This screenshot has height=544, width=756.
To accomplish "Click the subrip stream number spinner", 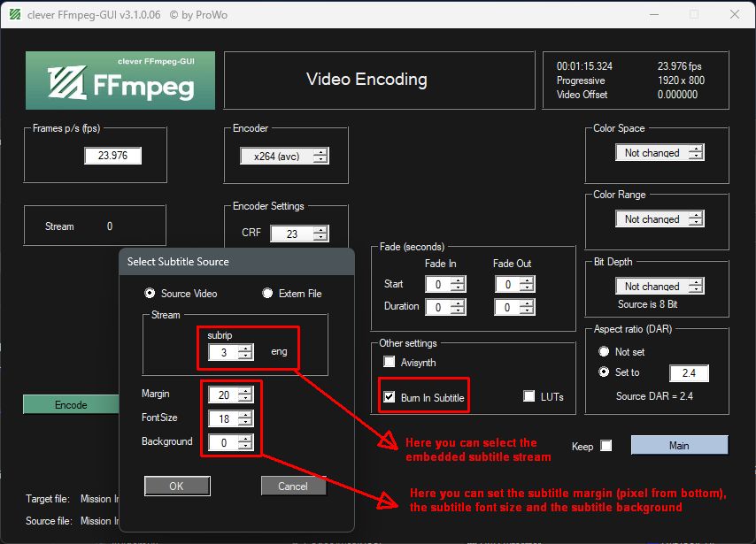I will click(x=231, y=352).
